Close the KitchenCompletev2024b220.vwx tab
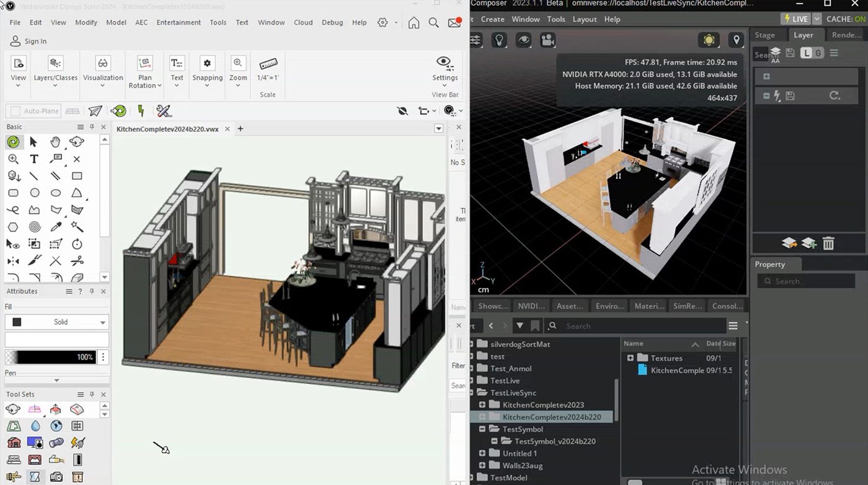This screenshot has width=868, height=485. [x=227, y=129]
